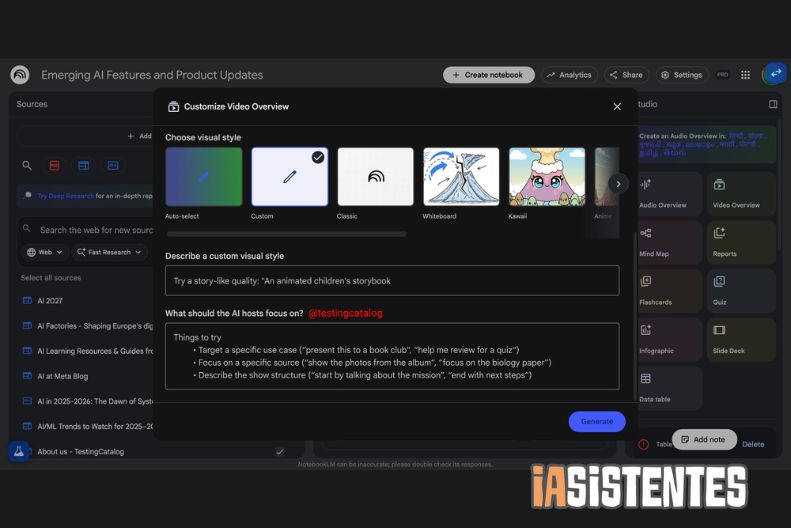The image size is (791, 528).
Task: Focus the custom visual style description field
Action: pos(392,280)
